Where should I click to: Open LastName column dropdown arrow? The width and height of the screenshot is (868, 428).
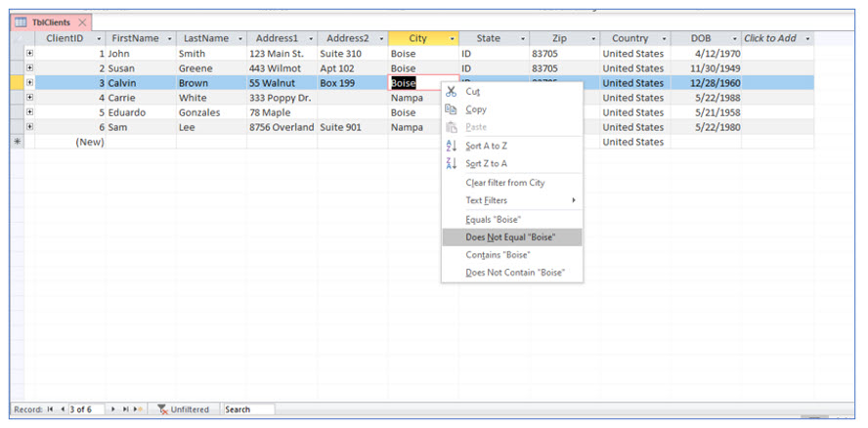[x=240, y=39]
